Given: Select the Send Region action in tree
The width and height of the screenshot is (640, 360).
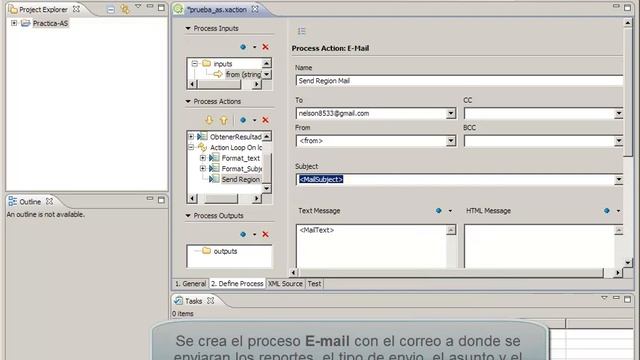Looking at the screenshot, I should coord(240,179).
